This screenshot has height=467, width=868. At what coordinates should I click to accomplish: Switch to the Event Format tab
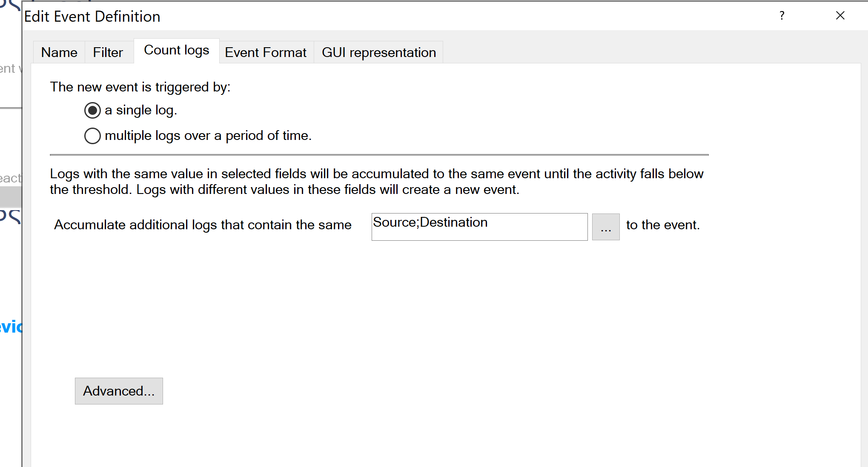266,52
